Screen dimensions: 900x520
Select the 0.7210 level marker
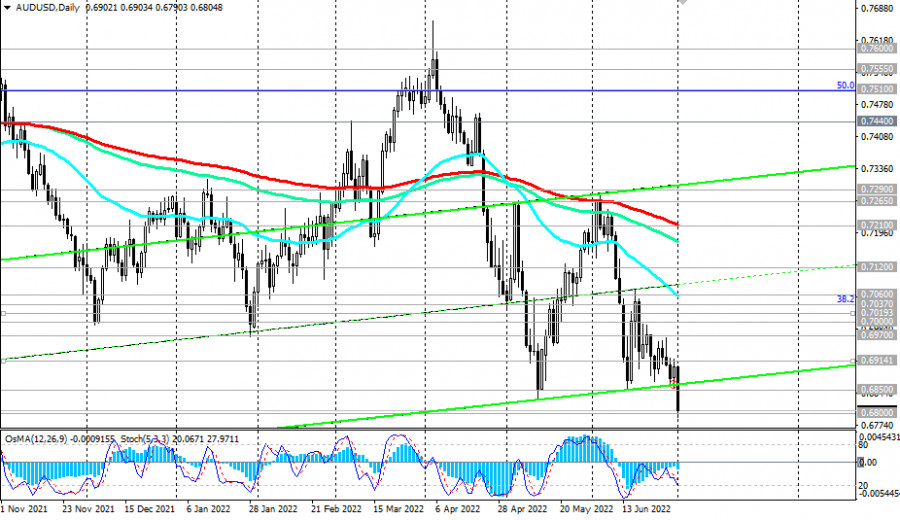tap(875, 226)
